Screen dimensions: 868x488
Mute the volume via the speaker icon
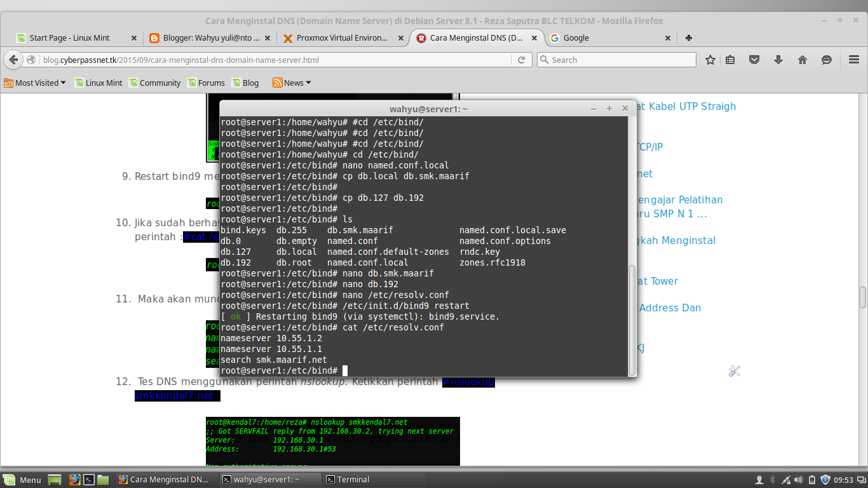pyautogui.click(x=798, y=479)
